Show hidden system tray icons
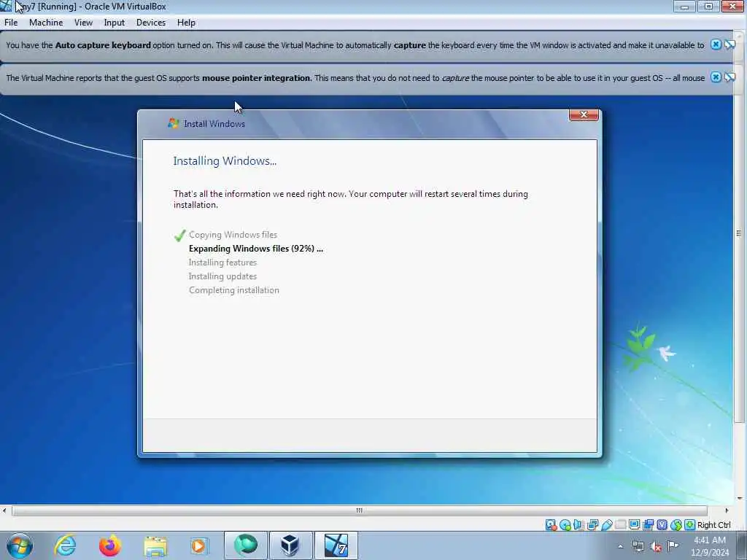 click(x=620, y=546)
